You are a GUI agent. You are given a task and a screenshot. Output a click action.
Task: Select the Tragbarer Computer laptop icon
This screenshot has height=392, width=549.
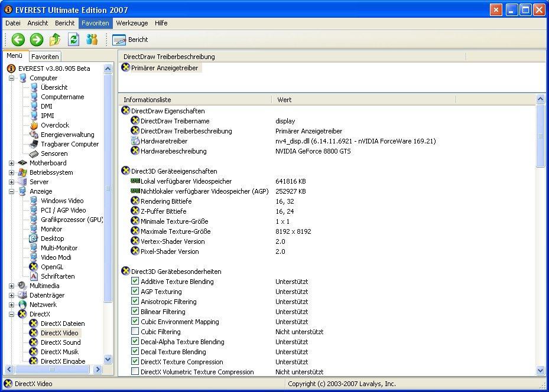pyautogui.click(x=34, y=144)
